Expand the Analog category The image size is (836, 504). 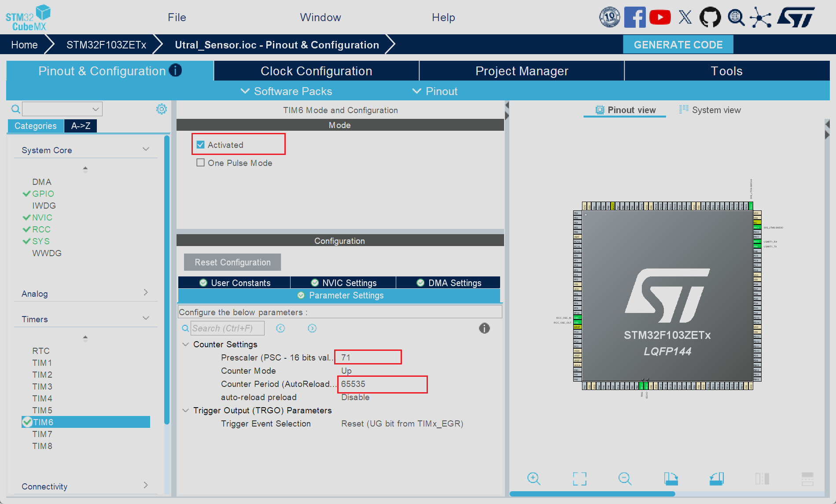(146, 292)
